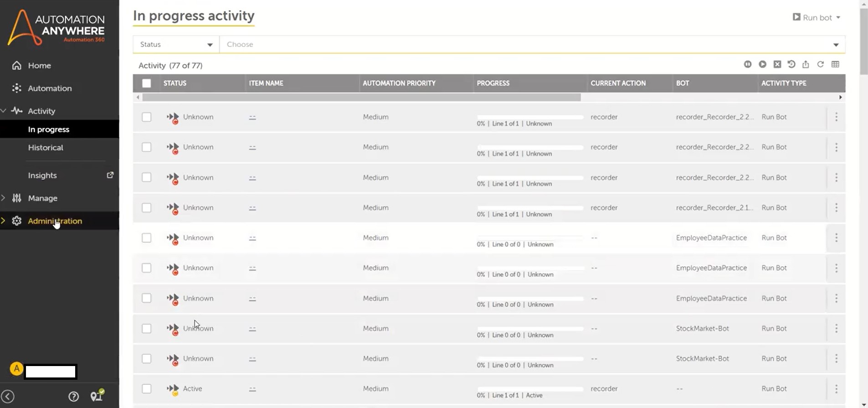Select the checkbox for the Active row

pos(146,389)
